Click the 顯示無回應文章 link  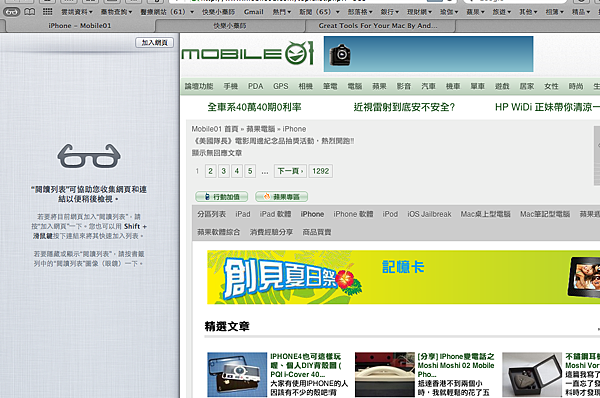pyautogui.click(x=217, y=153)
